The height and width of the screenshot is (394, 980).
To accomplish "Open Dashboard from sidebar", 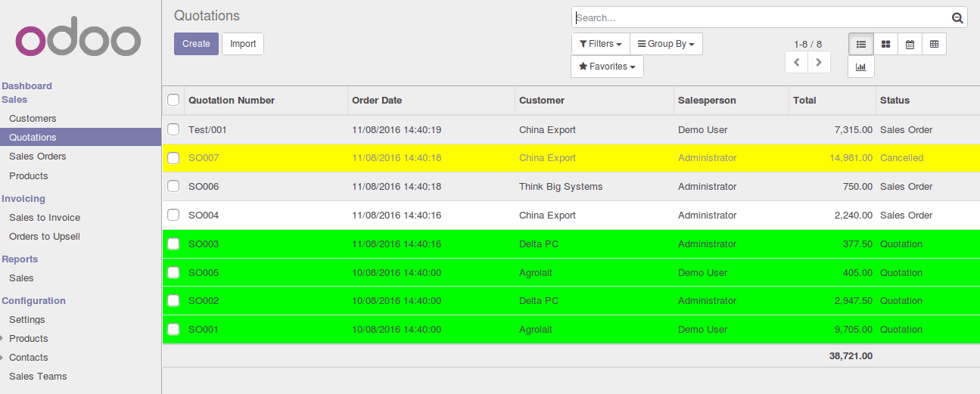I will [x=26, y=86].
